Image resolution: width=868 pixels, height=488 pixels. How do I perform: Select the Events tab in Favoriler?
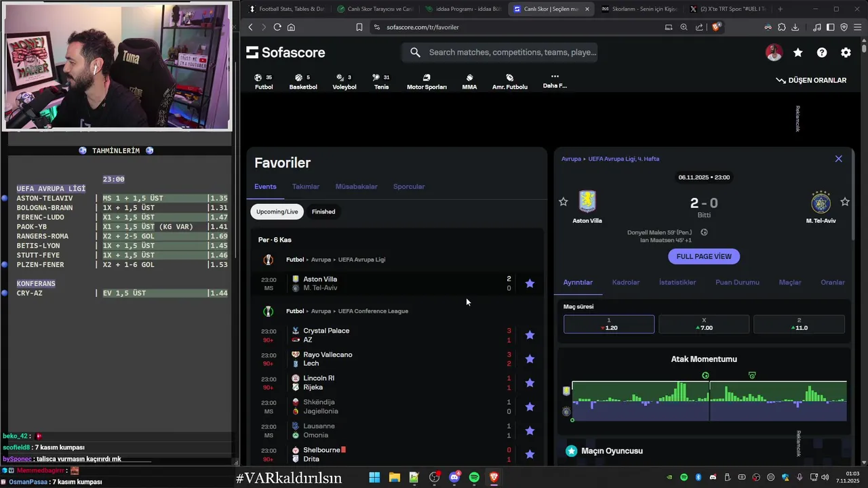pos(265,186)
